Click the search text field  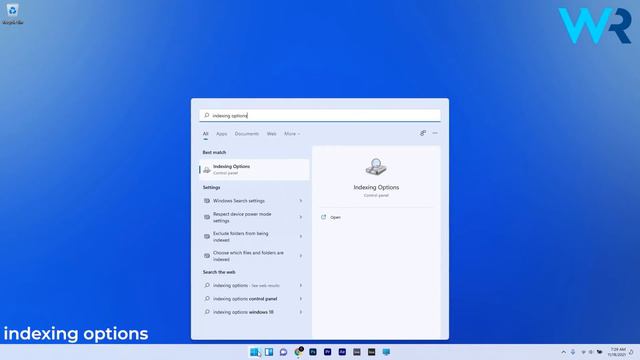pos(320,116)
